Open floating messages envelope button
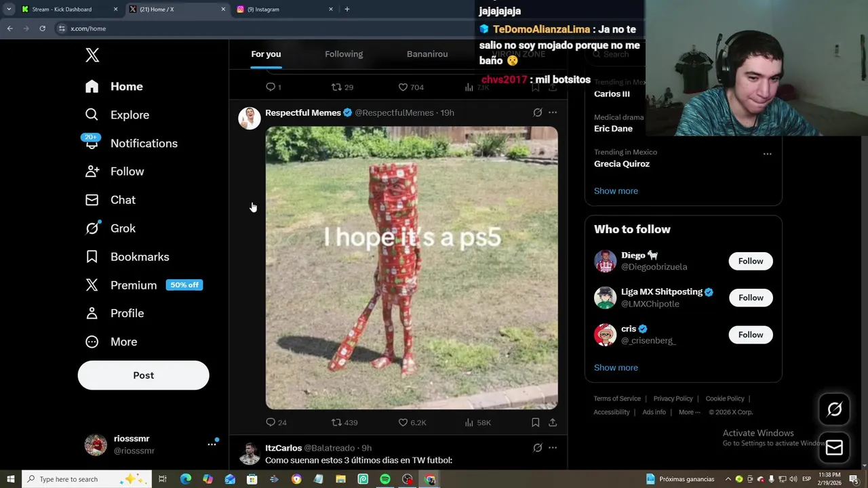The image size is (868, 488). (834, 447)
